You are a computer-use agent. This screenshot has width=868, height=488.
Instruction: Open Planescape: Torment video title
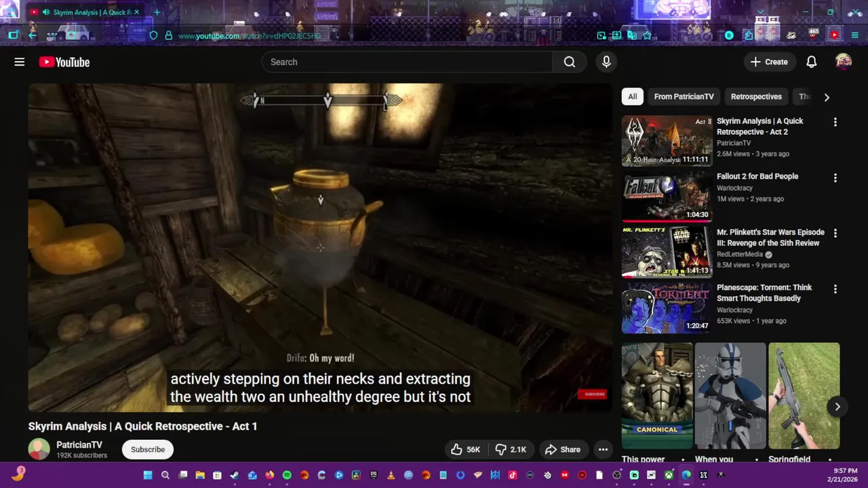764,293
